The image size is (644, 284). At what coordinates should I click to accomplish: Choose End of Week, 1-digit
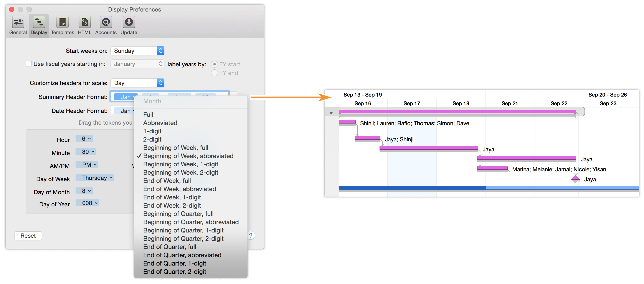[191, 197]
